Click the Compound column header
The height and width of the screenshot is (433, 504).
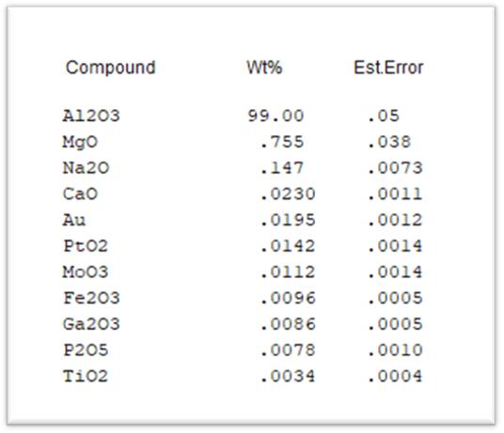(x=111, y=68)
